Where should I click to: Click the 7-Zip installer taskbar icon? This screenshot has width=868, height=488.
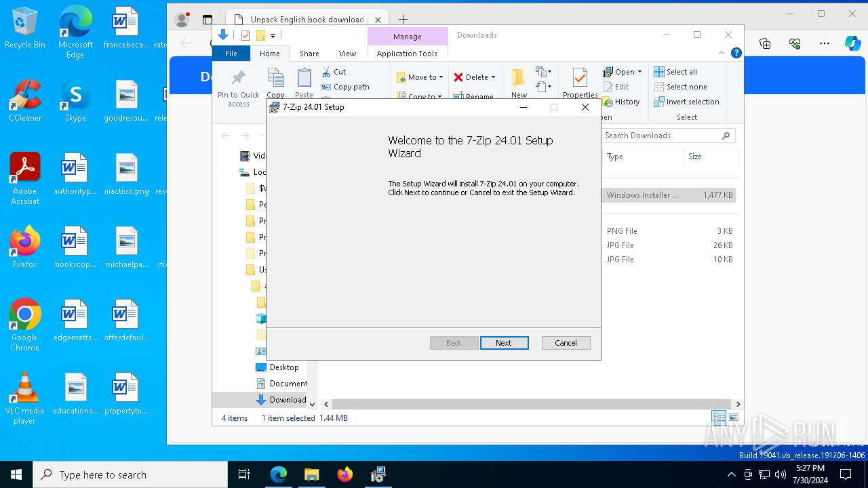(x=378, y=474)
